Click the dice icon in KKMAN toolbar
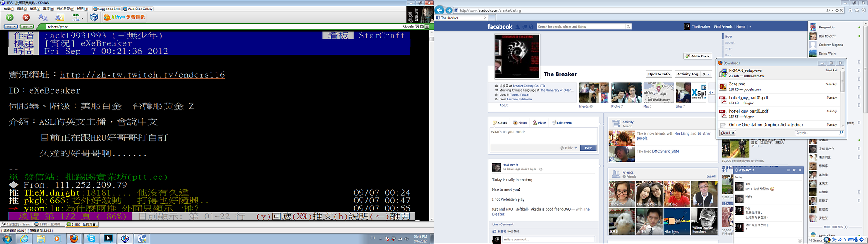 tap(94, 18)
